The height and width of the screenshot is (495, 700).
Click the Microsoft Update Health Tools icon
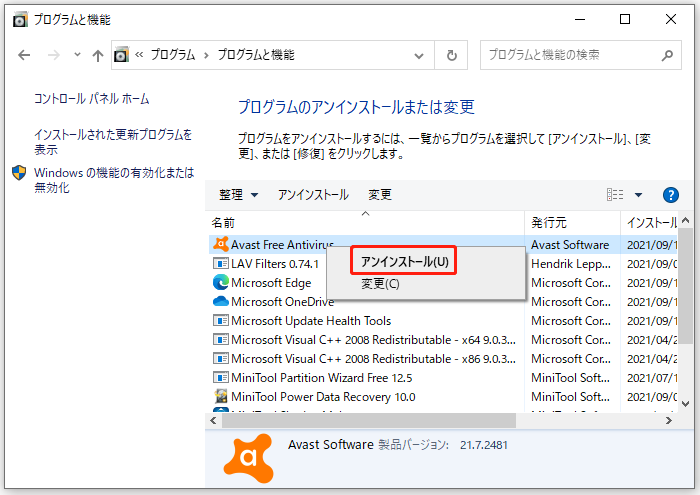click(x=221, y=320)
